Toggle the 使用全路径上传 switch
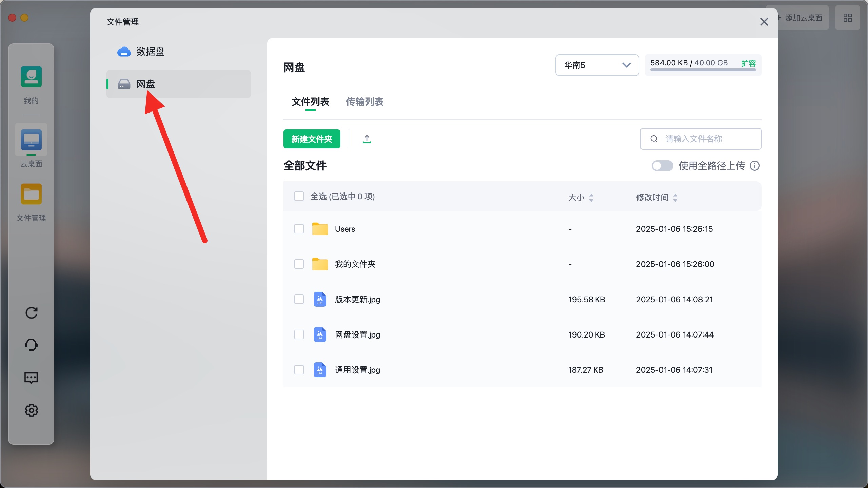 click(x=662, y=166)
